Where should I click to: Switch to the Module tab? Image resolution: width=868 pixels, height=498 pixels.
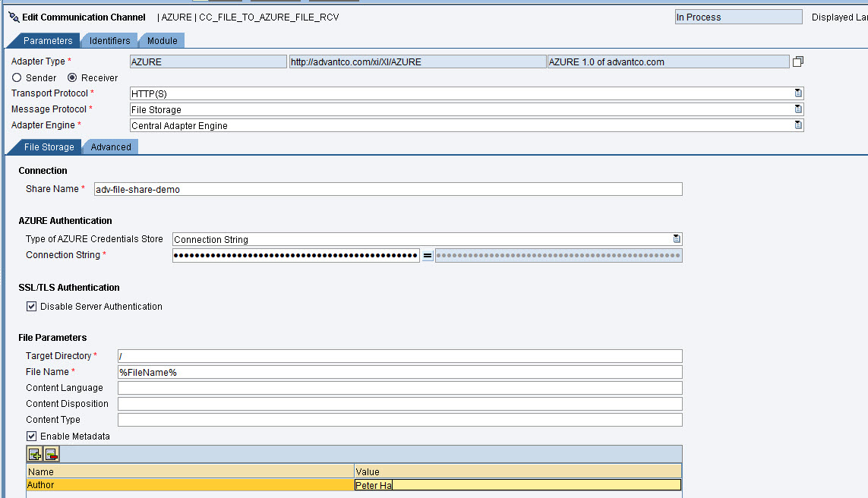tap(163, 40)
